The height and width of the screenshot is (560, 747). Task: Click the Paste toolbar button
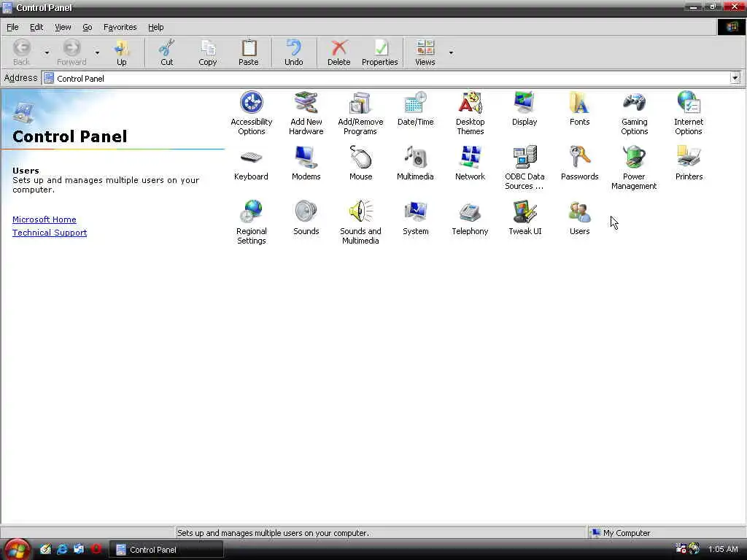click(x=248, y=52)
